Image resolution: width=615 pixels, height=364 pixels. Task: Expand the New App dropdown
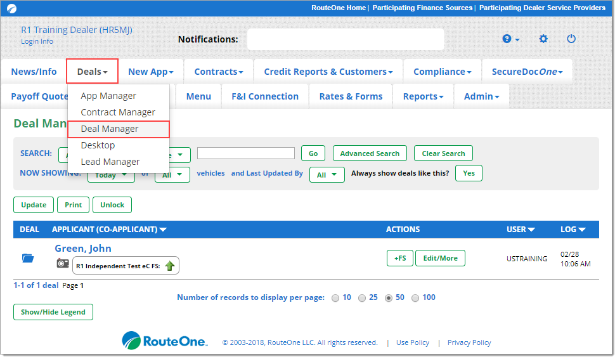tap(151, 72)
